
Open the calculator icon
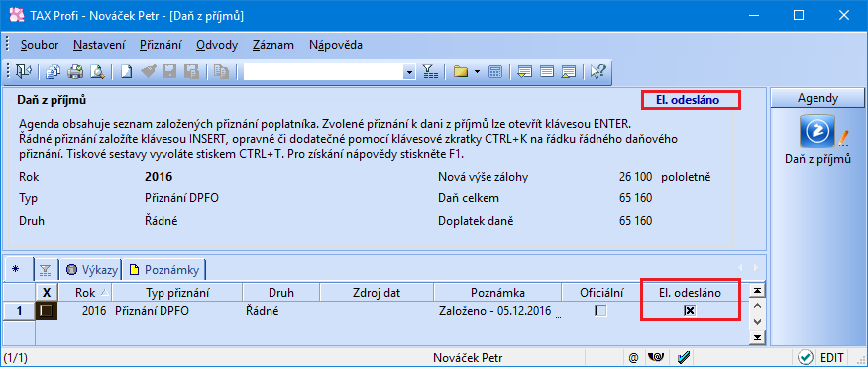click(x=496, y=72)
